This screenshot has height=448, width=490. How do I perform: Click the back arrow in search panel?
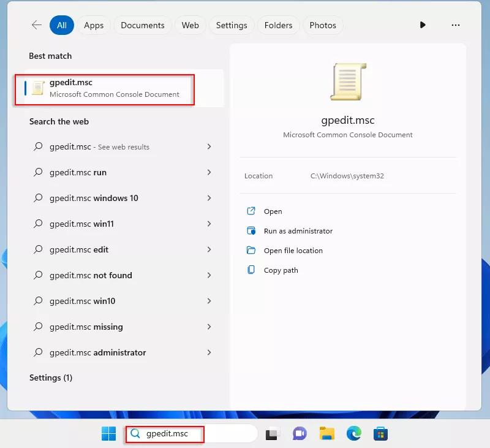click(x=37, y=25)
